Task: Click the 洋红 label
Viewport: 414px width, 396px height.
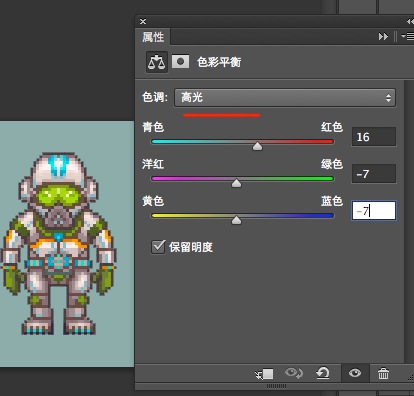Action: pyautogui.click(x=153, y=164)
